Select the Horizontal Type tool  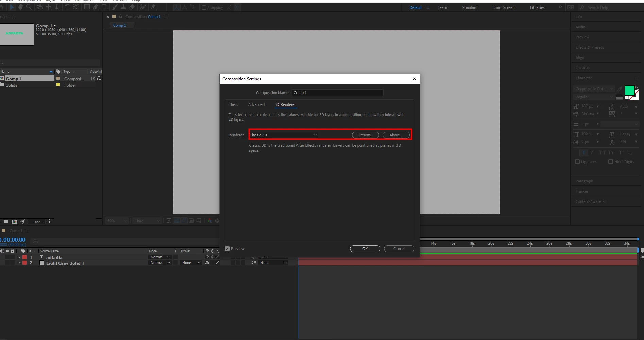(104, 7)
